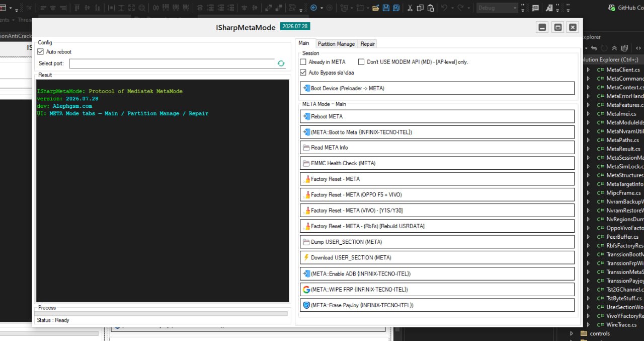Image resolution: width=644 pixels, height=341 pixels.
Task: Click Paste icon in Visual Studio toolbar
Action: click(x=431, y=8)
